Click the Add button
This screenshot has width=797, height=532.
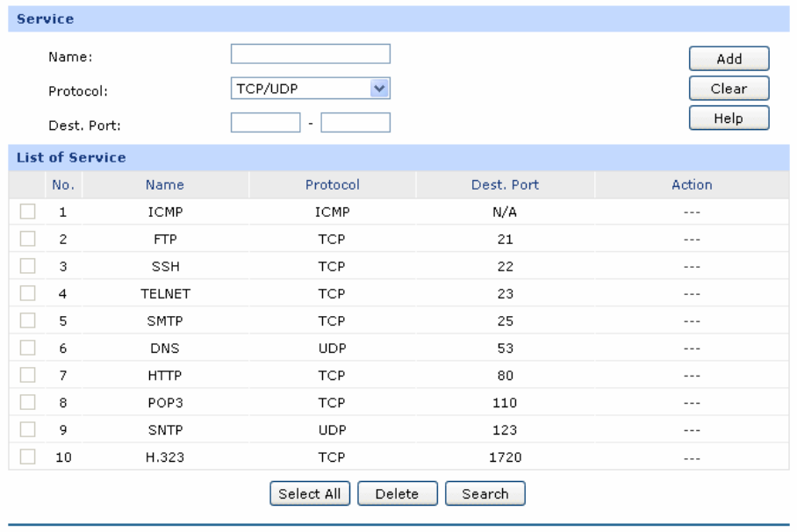point(729,59)
